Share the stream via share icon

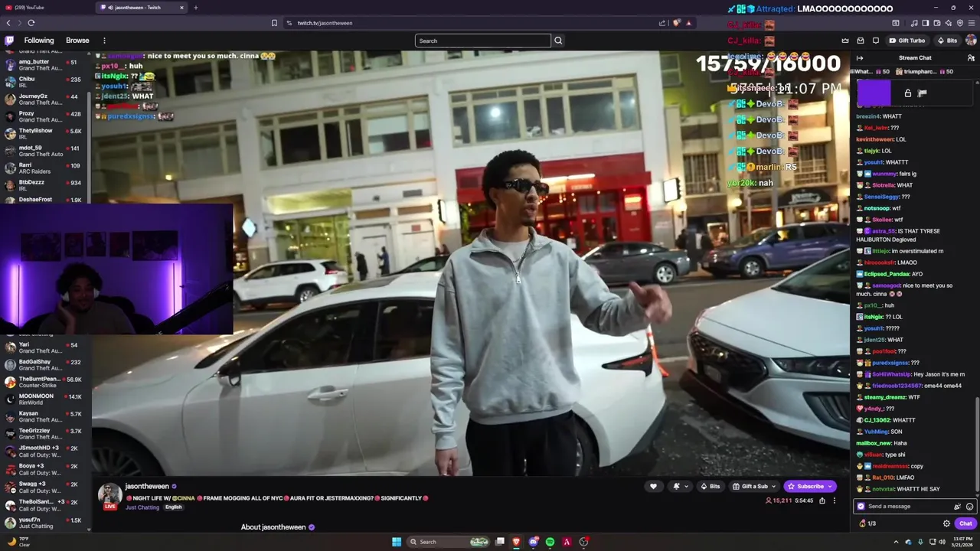tap(822, 500)
